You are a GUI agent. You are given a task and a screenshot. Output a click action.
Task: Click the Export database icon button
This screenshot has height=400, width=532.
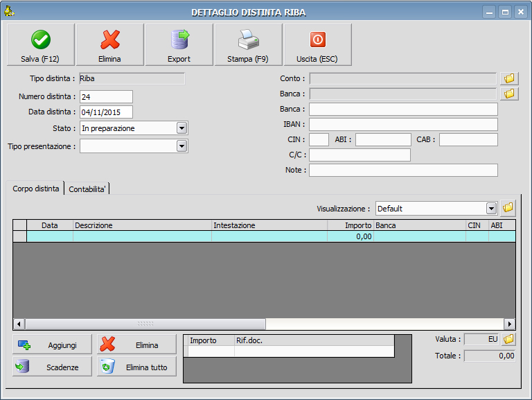tap(179, 44)
